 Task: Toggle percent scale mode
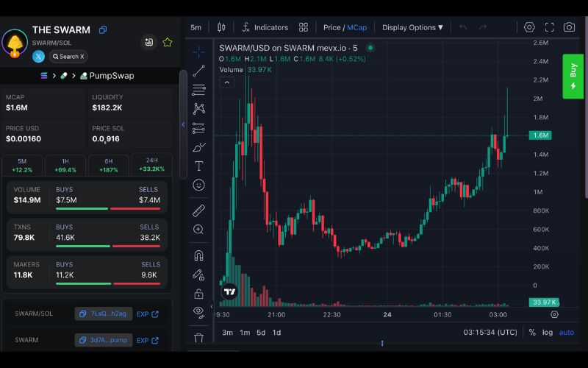click(532, 333)
